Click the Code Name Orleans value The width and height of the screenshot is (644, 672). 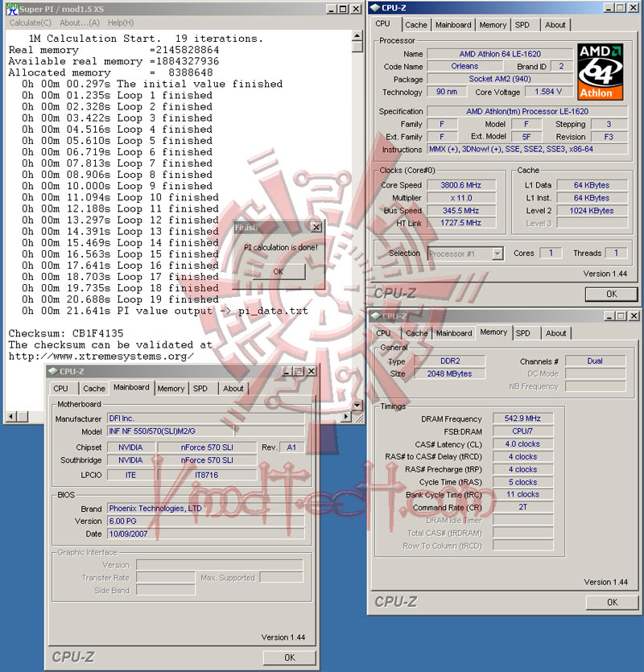coord(464,67)
